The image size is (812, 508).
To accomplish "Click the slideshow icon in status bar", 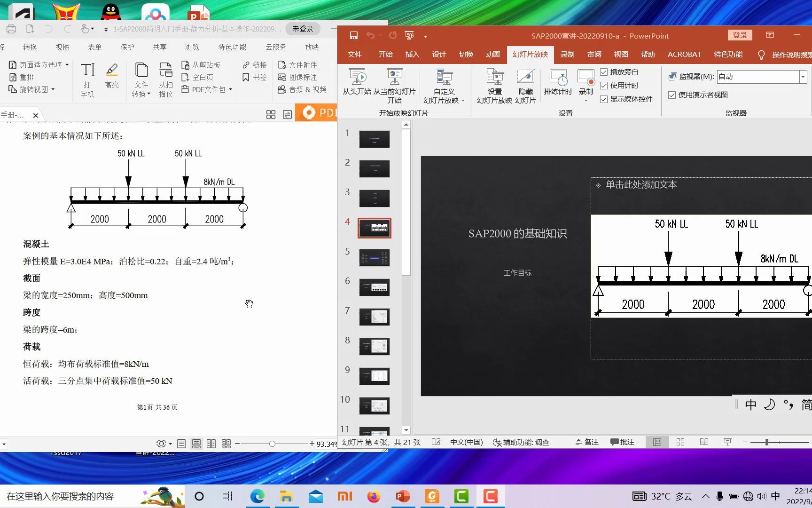I will [727, 442].
